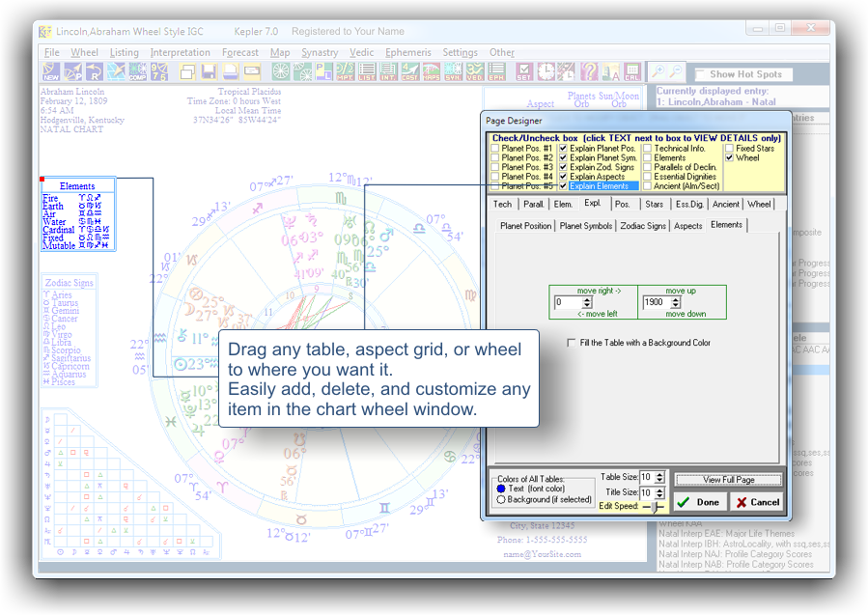Open the Synastry menu

tap(320, 52)
